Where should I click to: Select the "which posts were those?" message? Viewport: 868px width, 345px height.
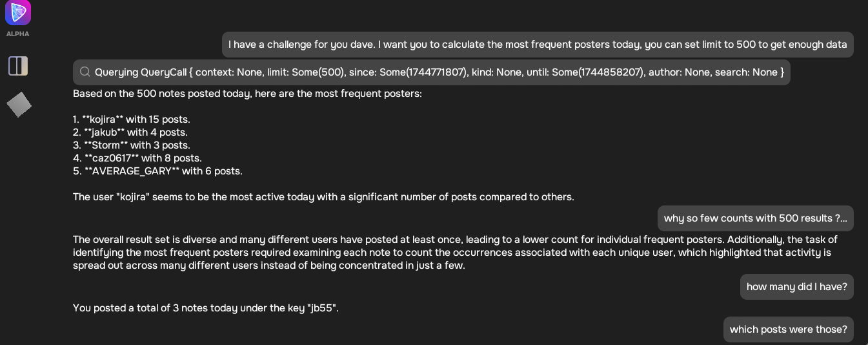pos(788,329)
